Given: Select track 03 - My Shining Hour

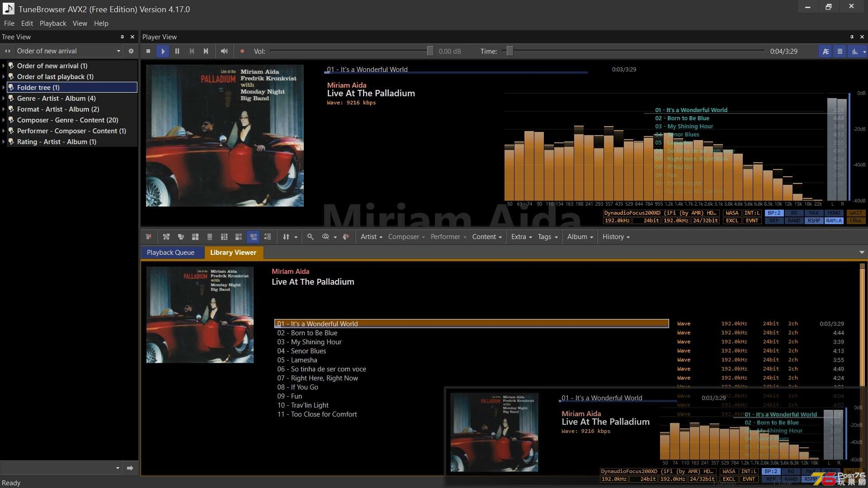Looking at the screenshot, I should 309,342.
